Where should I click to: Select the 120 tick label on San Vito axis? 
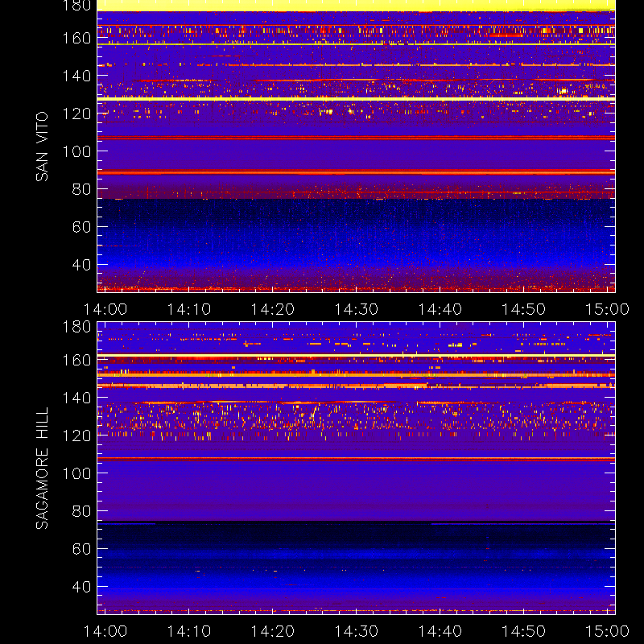(x=76, y=114)
